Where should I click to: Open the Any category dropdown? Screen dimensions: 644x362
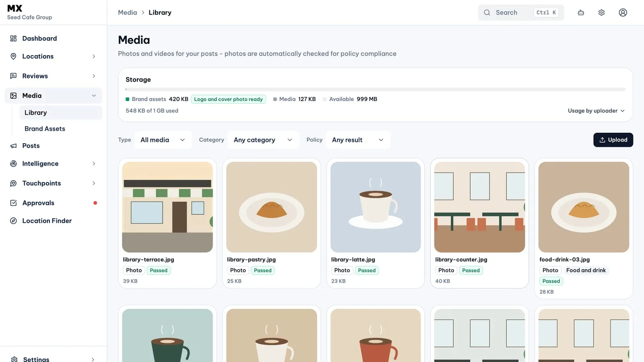click(263, 140)
